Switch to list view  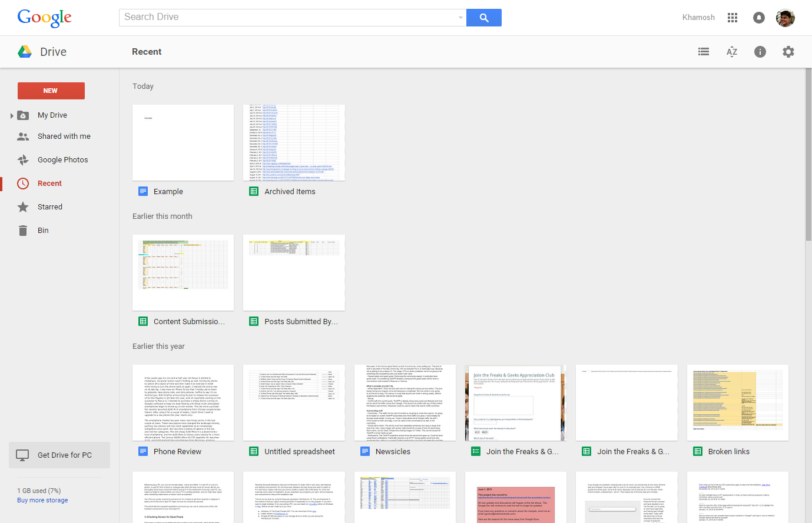(x=704, y=52)
